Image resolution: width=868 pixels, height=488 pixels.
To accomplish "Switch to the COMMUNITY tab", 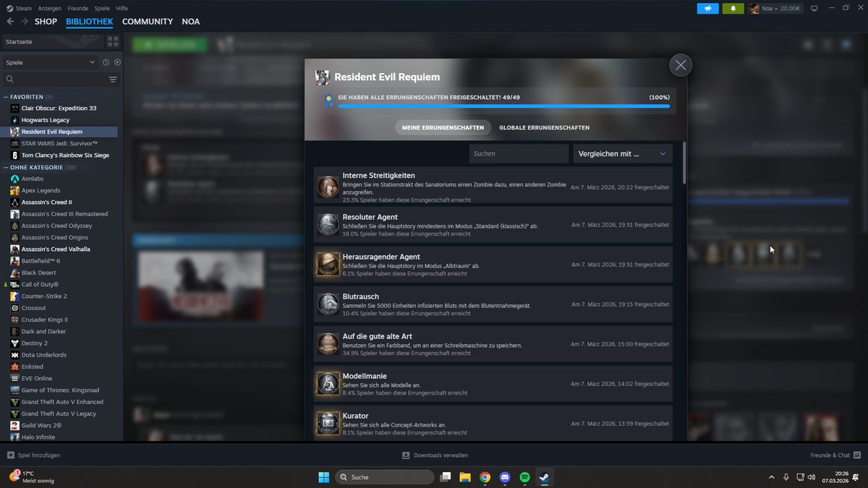I will 148,22.
